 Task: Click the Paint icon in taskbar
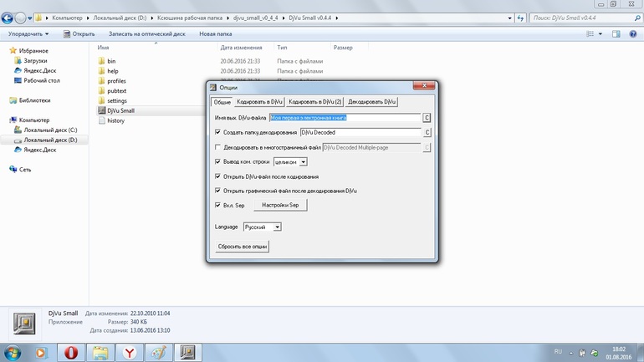(x=159, y=353)
